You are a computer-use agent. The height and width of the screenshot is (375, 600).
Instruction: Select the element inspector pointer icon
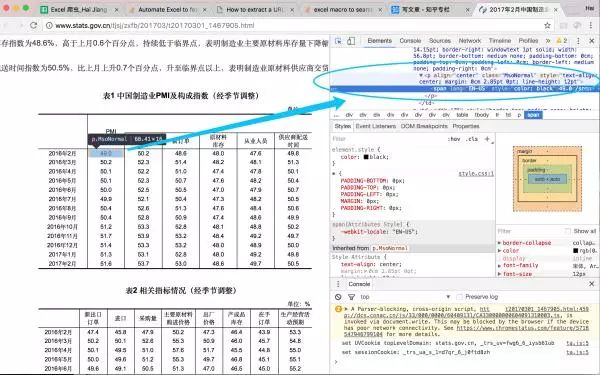[x=338, y=41]
